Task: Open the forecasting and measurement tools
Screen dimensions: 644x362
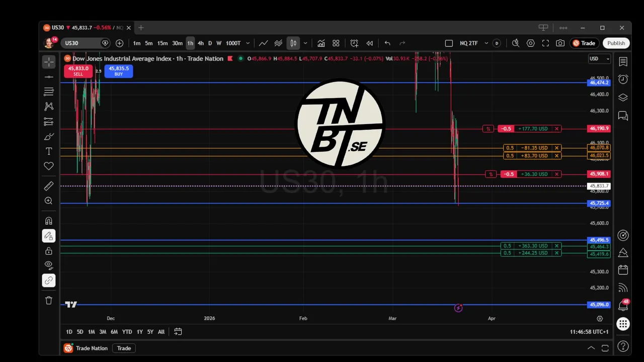Action: pos(49,122)
